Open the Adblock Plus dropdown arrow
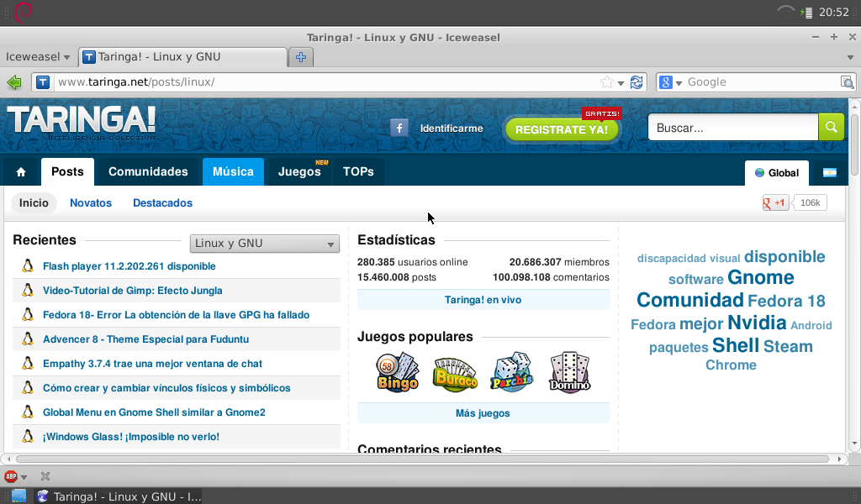This screenshot has width=861, height=504. coord(24,477)
